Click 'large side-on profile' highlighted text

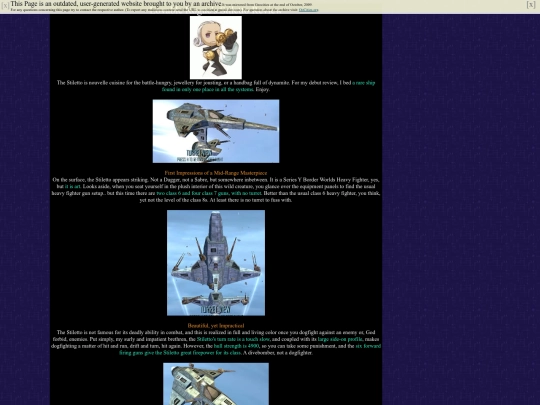point(340,339)
